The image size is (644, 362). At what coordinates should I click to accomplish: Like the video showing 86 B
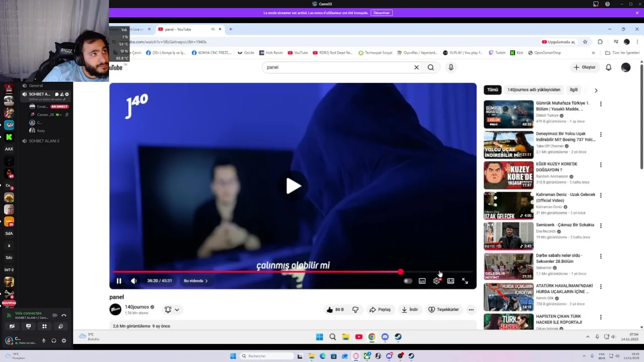(335, 310)
